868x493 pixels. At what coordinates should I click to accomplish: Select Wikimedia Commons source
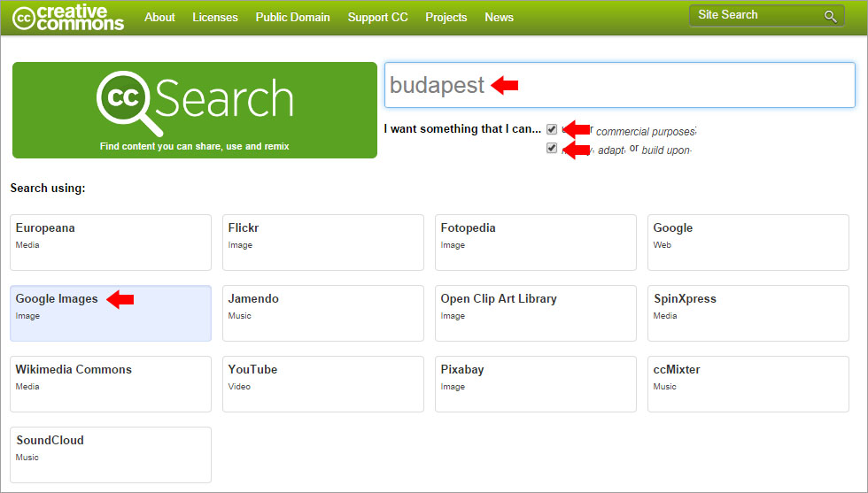[x=111, y=384]
